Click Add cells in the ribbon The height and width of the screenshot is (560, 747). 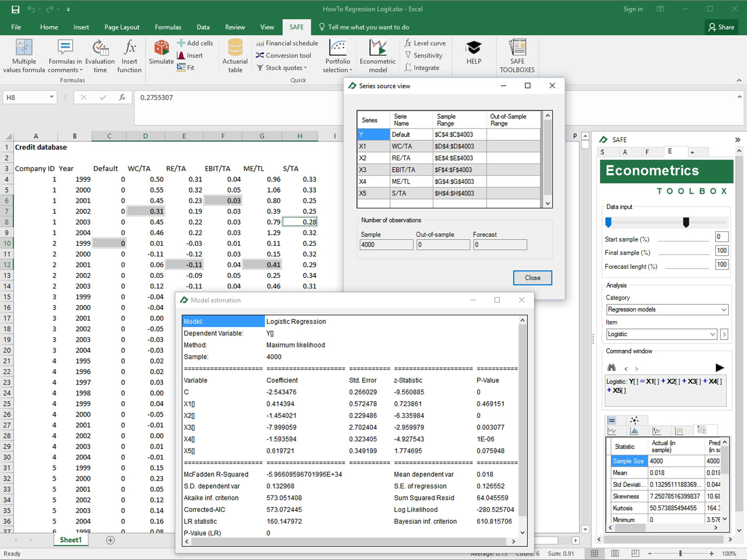195,43
